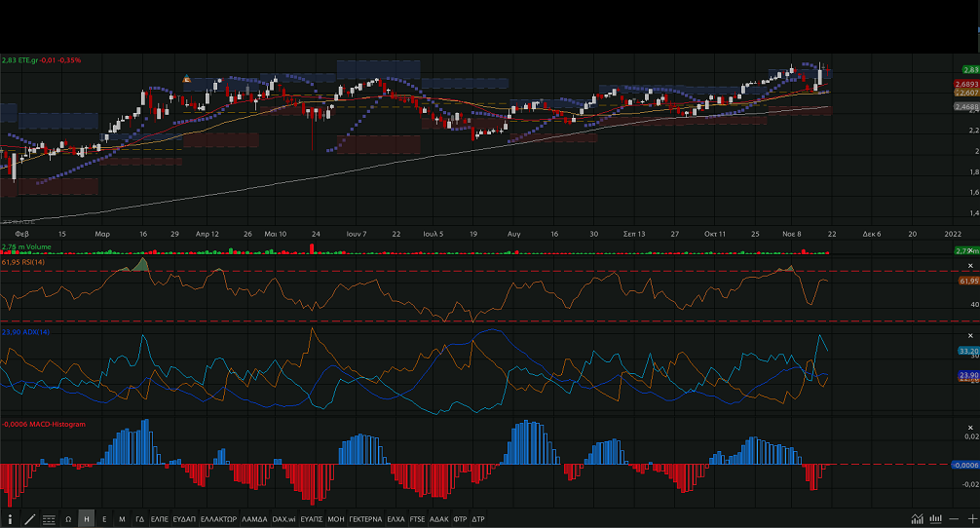
Task: Zoom out with the minus icon
Action: coord(954,518)
